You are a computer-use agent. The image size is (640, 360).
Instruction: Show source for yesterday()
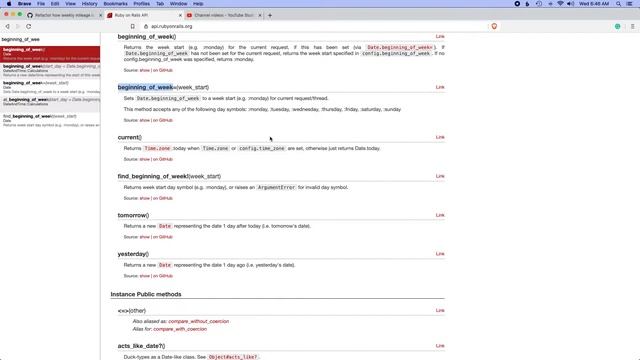click(x=144, y=276)
